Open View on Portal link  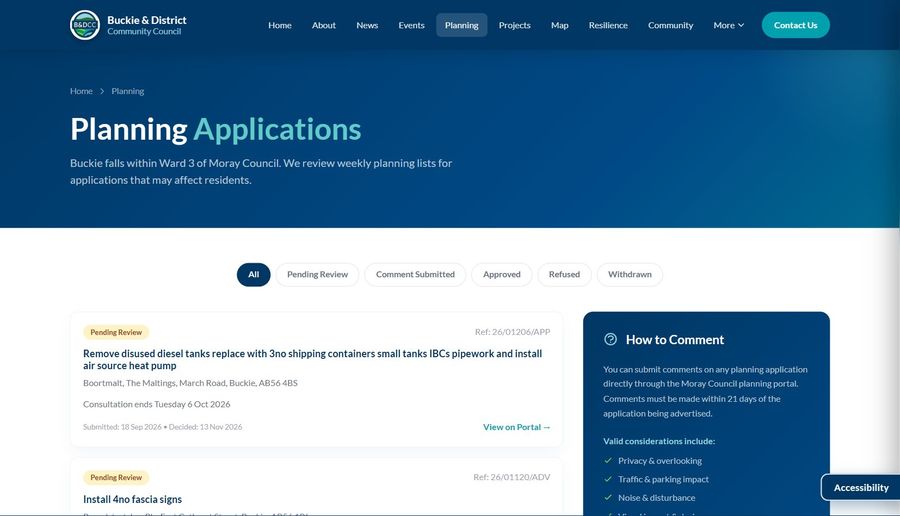tap(517, 427)
